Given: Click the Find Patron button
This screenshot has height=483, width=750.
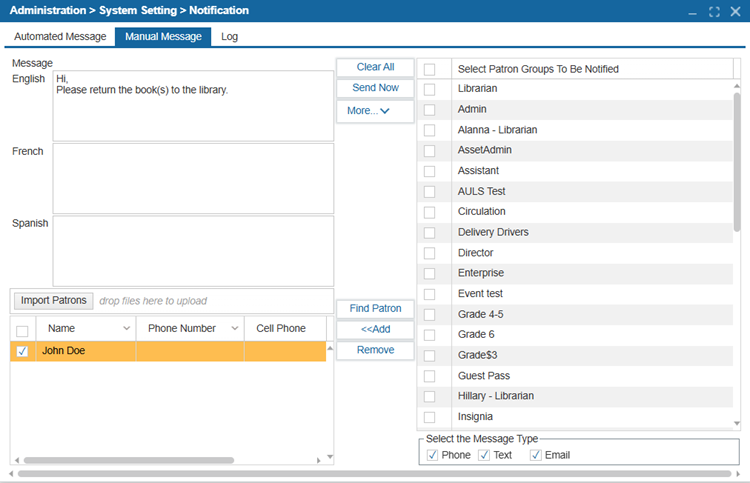Looking at the screenshot, I should point(375,308).
